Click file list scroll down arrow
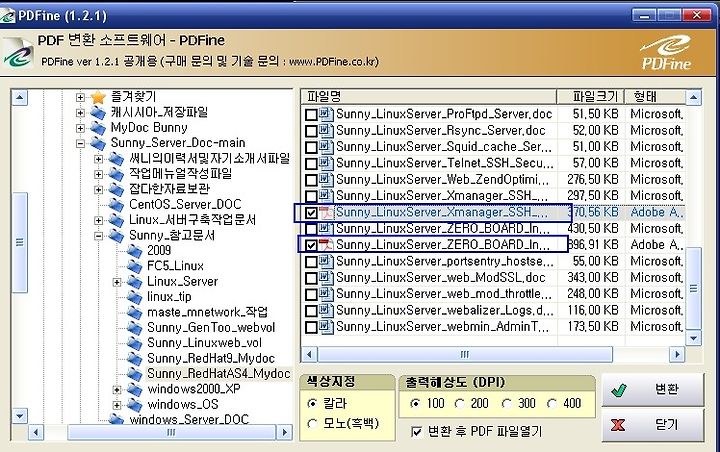This screenshot has height=452, width=720. pyautogui.click(x=693, y=339)
